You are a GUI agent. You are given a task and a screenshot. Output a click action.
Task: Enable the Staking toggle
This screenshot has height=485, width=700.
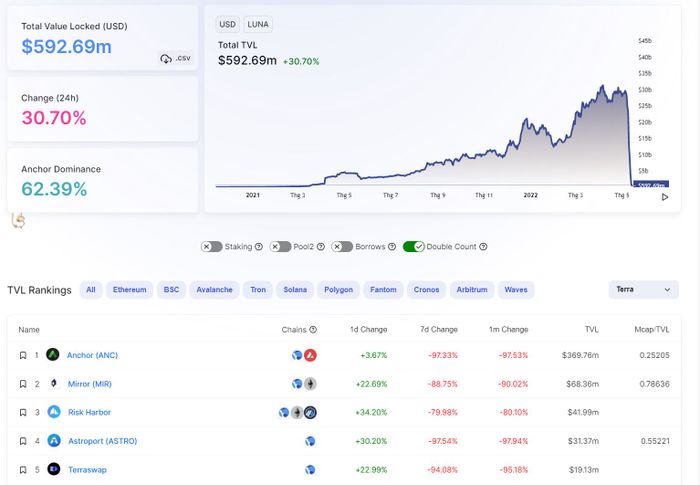click(212, 246)
